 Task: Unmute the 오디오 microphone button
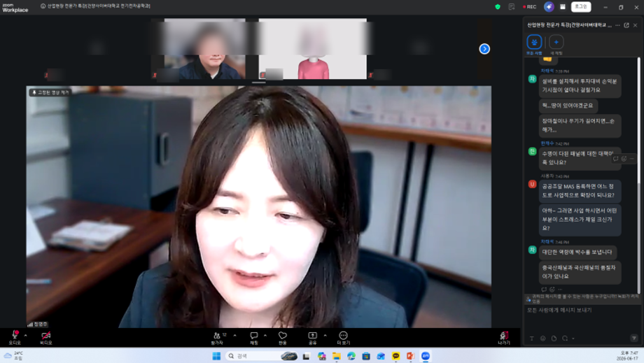coord(15,338)
